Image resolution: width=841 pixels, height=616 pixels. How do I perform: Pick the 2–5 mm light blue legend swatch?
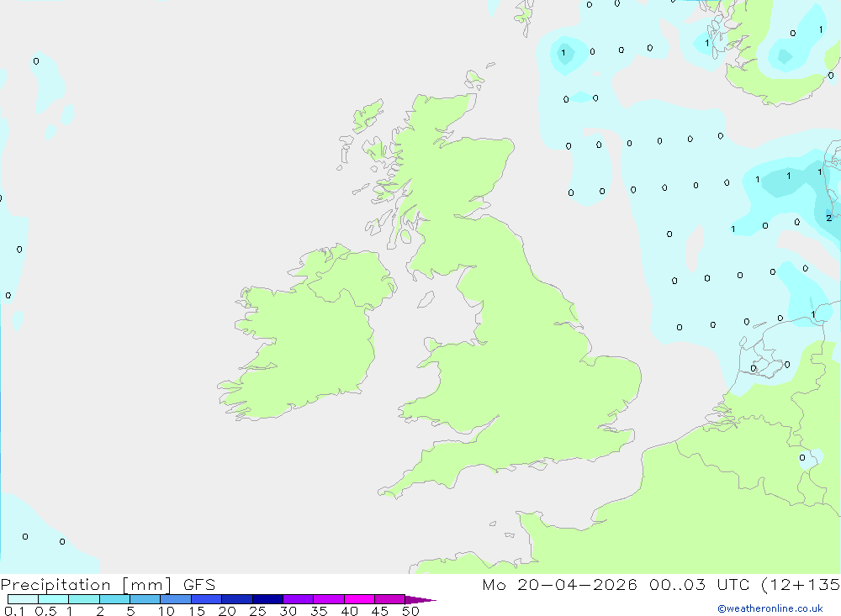114,599
